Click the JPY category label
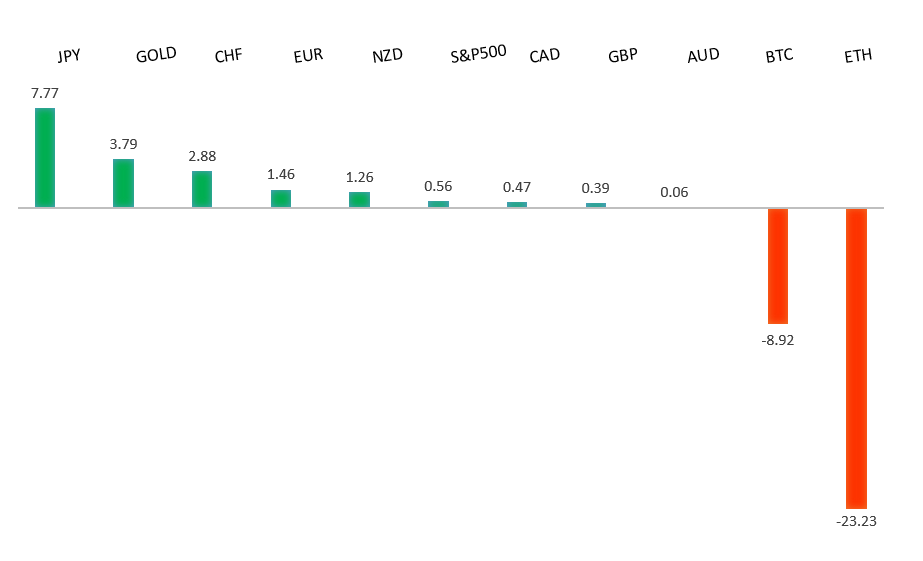This screenshot has width=923, height=561. (69, 56)
